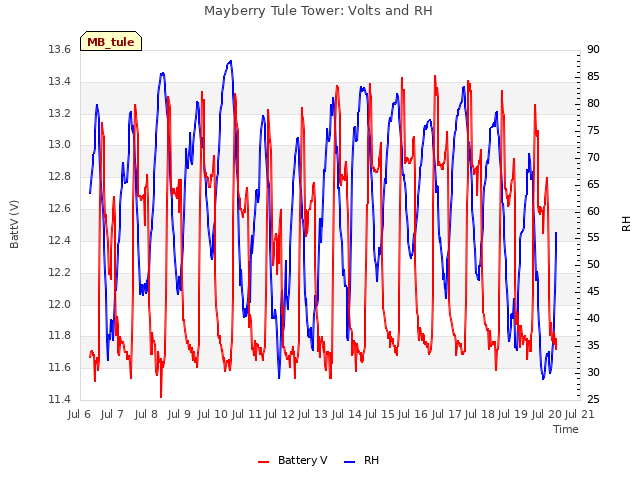Click the Jul 20 date tick
Viewport: 640px width, 480px height.
click(547, 415)
